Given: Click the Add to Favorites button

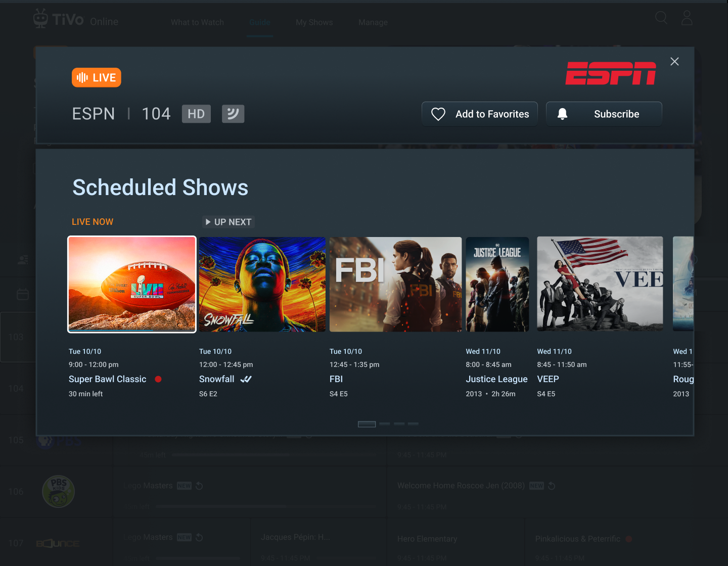Looking at the screenshot, I should (x=480, y=114).
